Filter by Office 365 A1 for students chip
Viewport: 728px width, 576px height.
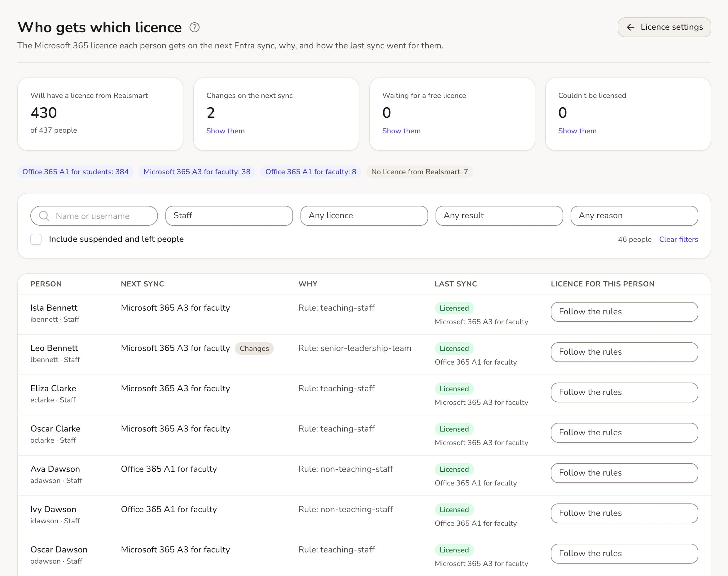(76, 172)
